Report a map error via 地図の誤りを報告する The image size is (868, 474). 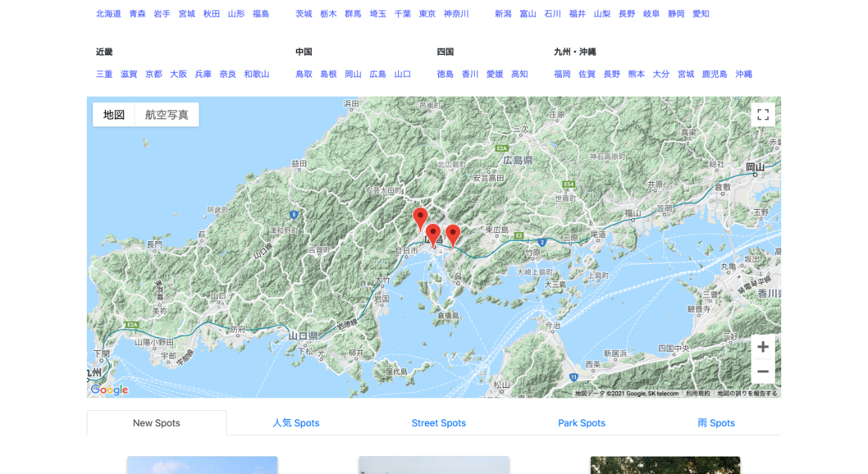[747, 393]
